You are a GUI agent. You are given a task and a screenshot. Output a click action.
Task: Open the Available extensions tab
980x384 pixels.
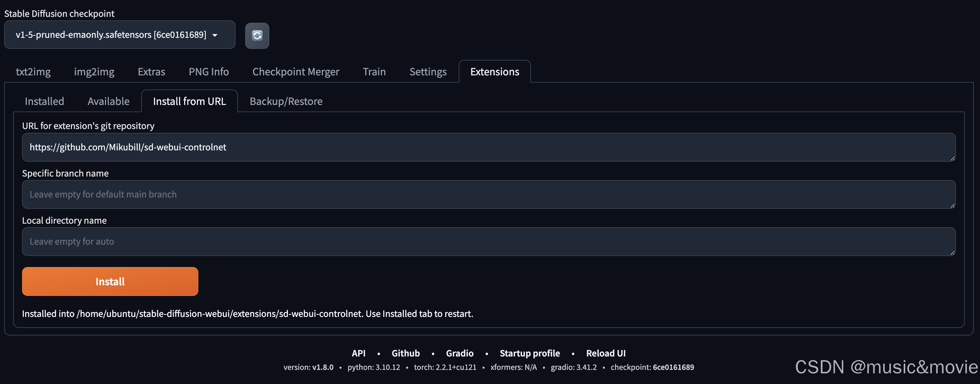108,101
